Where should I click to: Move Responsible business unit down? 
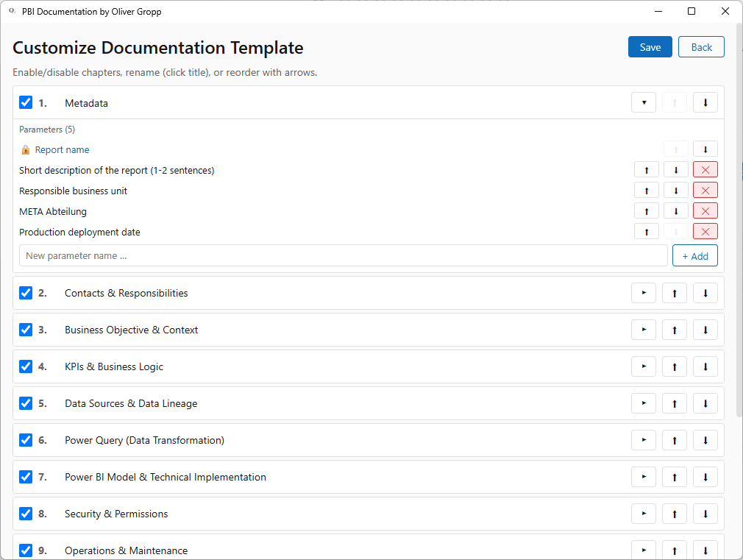676,191
